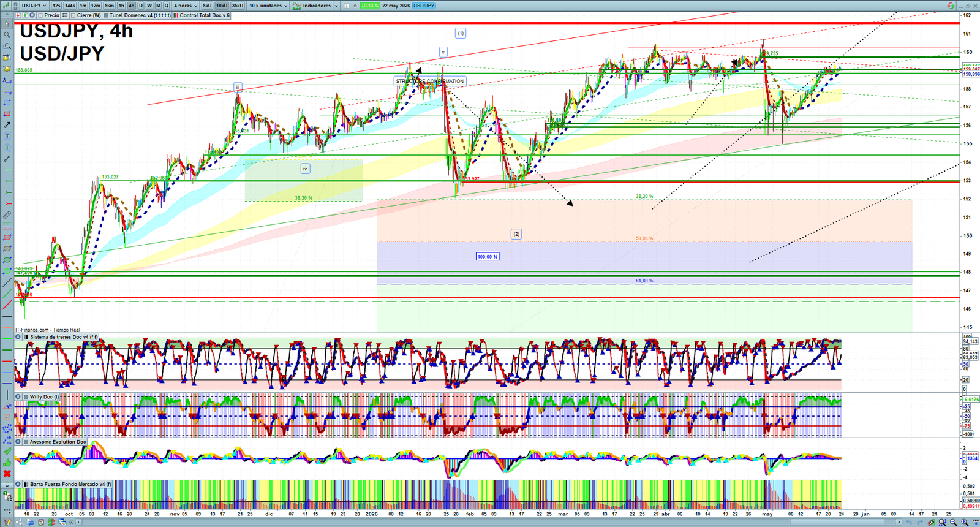Select the text box T tool
Image resolution: width=980 pixels, height=527 pixels.
click(7, 136)
